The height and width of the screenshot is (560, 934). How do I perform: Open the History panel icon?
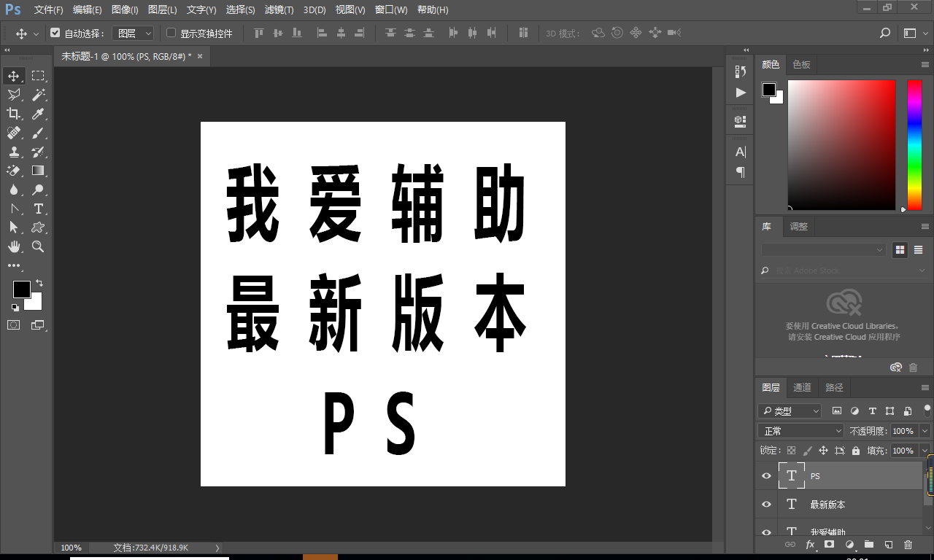[x=741, y=71]
